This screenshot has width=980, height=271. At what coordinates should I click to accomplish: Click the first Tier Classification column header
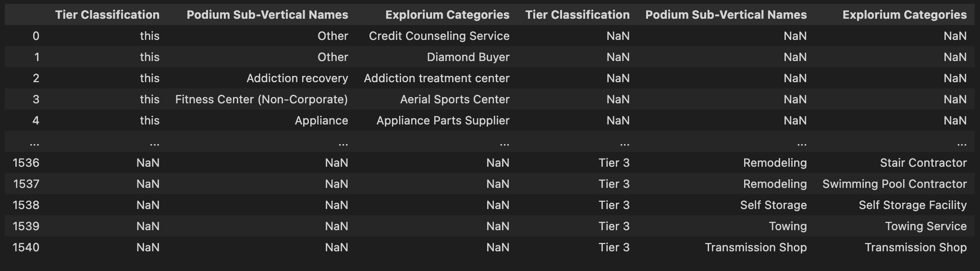(107, 15)
